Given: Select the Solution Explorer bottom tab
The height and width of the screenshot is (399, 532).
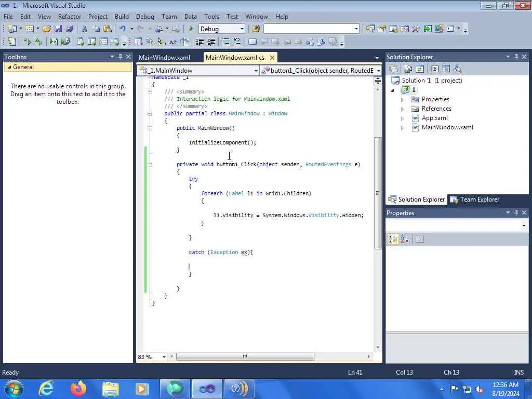Looking at the screenshot, I should point(416,199).
